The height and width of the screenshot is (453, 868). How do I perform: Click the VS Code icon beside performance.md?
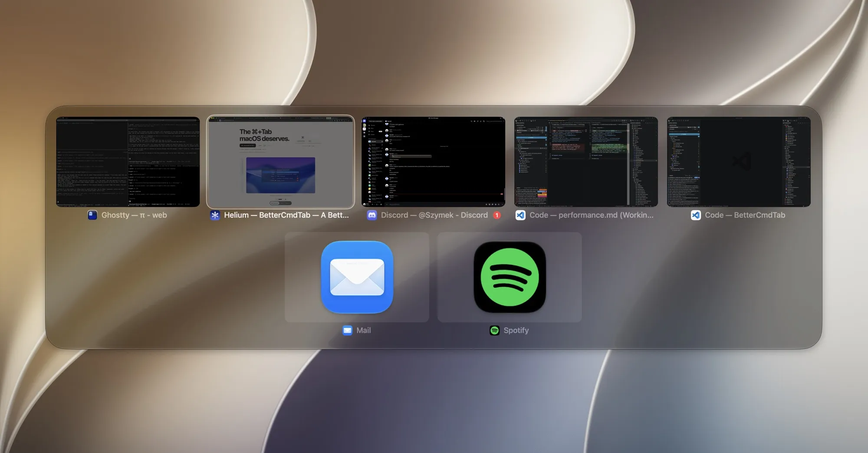coord(520,215)
